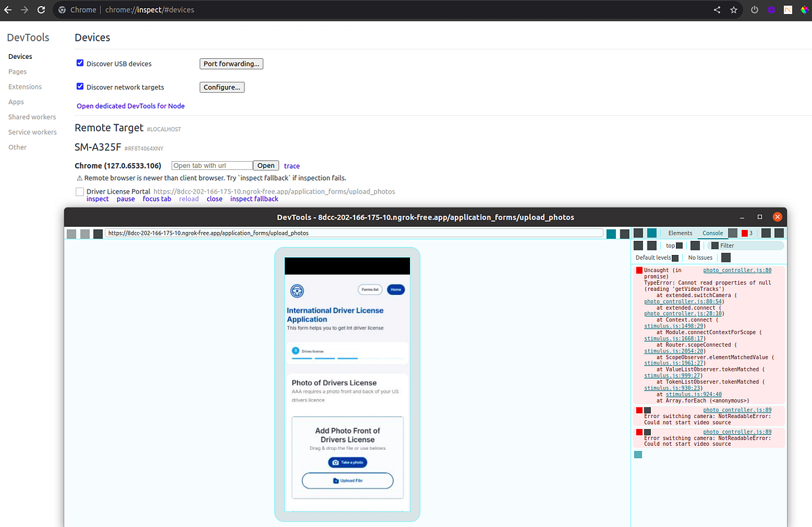Disable the Discover network targets checkbox
The image size is (812, 527).
pos(80,86)
